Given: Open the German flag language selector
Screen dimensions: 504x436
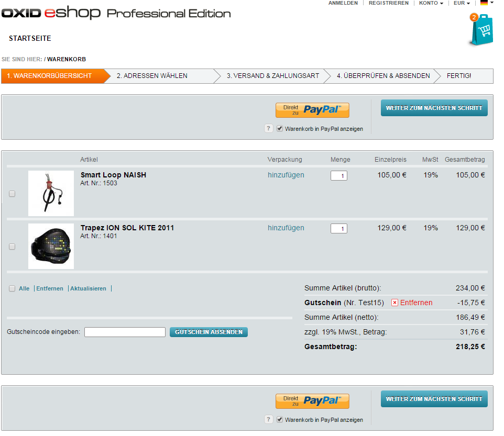Looking at the screenshot, I should pos(486,3).
